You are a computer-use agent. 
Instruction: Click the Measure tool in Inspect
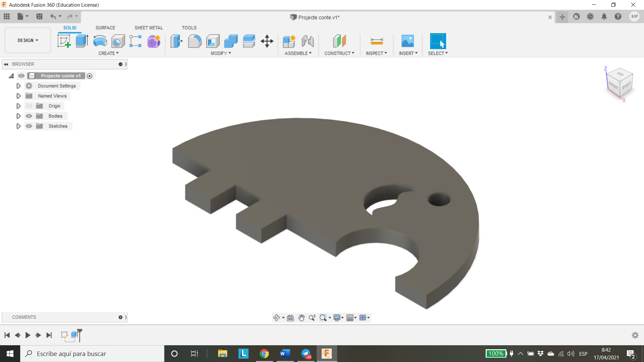coord(377,41)
